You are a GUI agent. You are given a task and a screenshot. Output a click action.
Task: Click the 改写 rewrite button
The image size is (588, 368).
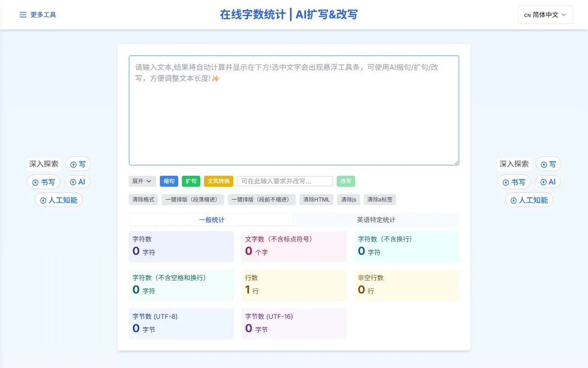point(346,181)
